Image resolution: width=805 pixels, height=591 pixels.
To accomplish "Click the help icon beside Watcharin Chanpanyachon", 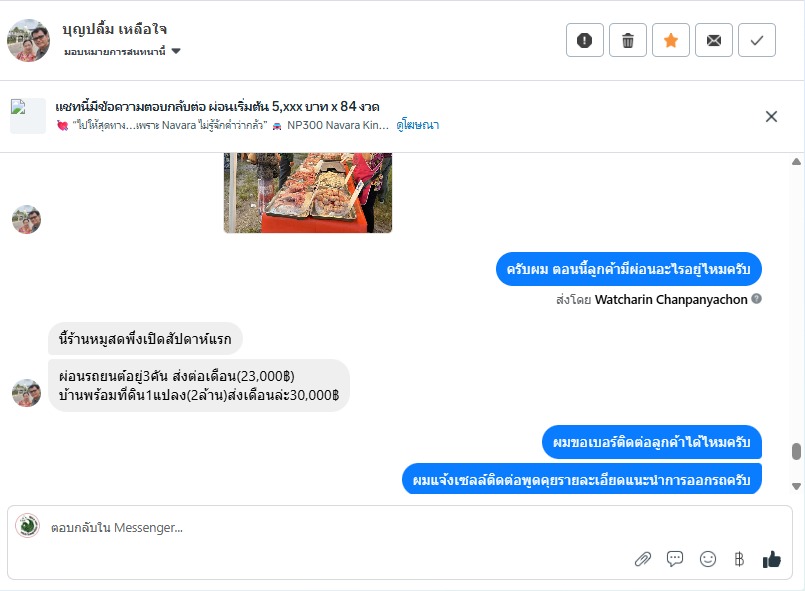I will click(757, 299).
